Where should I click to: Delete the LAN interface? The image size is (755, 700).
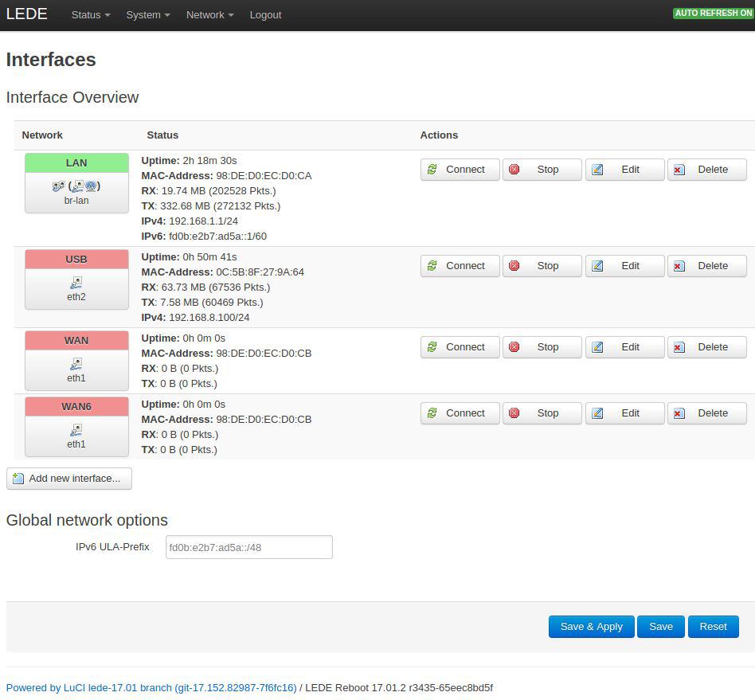click(707, 170)
